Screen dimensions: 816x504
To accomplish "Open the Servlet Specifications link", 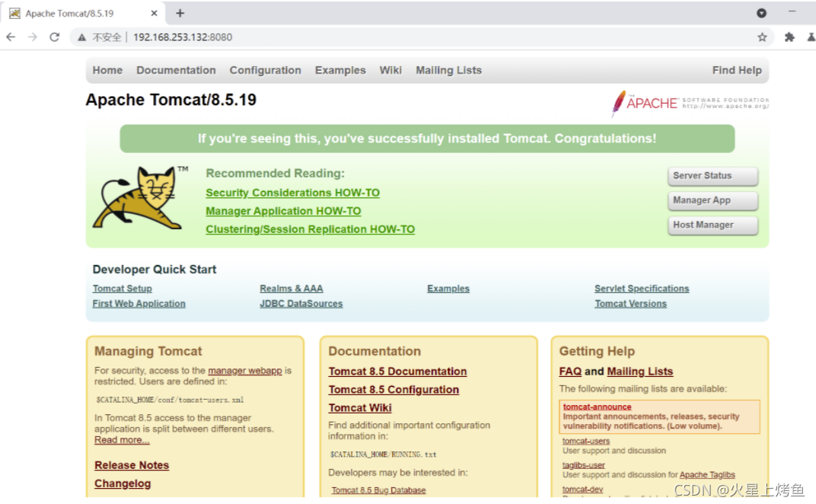I will click(x=642, y=289).
